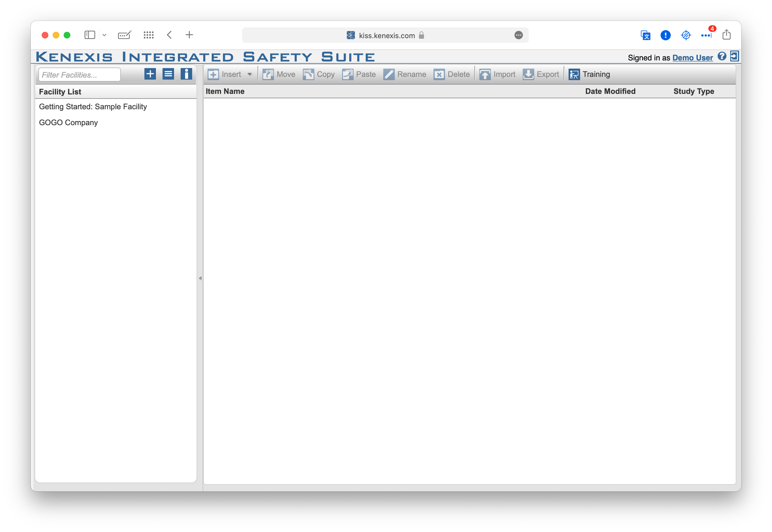Go back with the Safari back arrow
Viewport: 772px width, 532px height.
coord(169,35)
